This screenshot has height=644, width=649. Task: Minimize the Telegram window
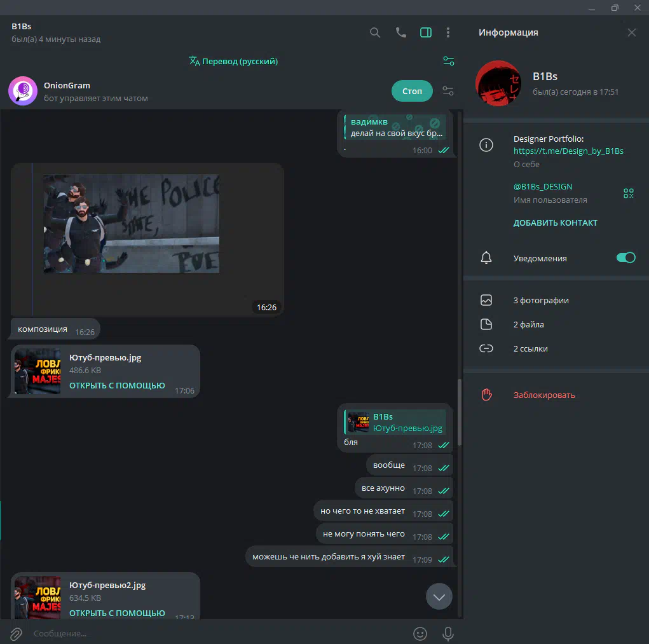pyautogui.click(x=591, y=8)
